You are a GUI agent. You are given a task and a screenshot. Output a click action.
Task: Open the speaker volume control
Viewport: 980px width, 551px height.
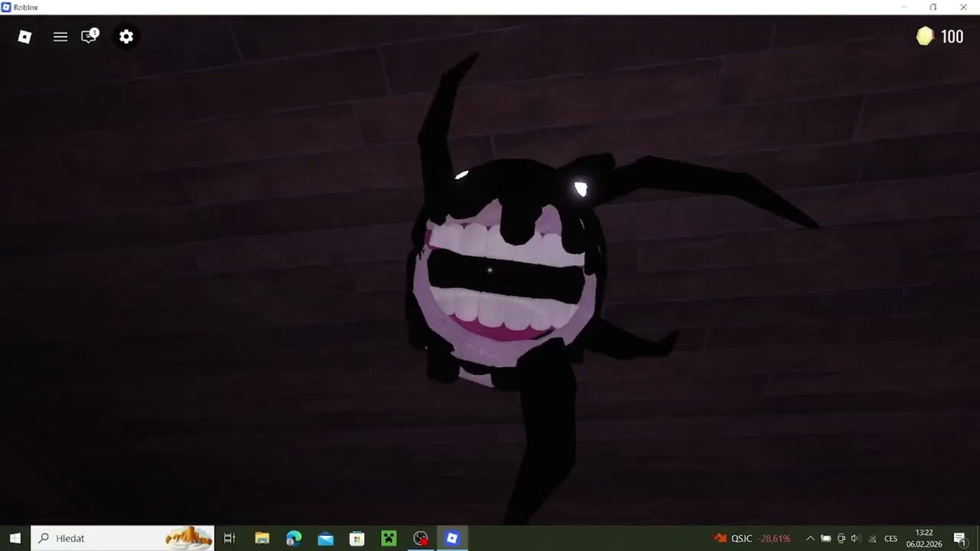click(856, 538)
